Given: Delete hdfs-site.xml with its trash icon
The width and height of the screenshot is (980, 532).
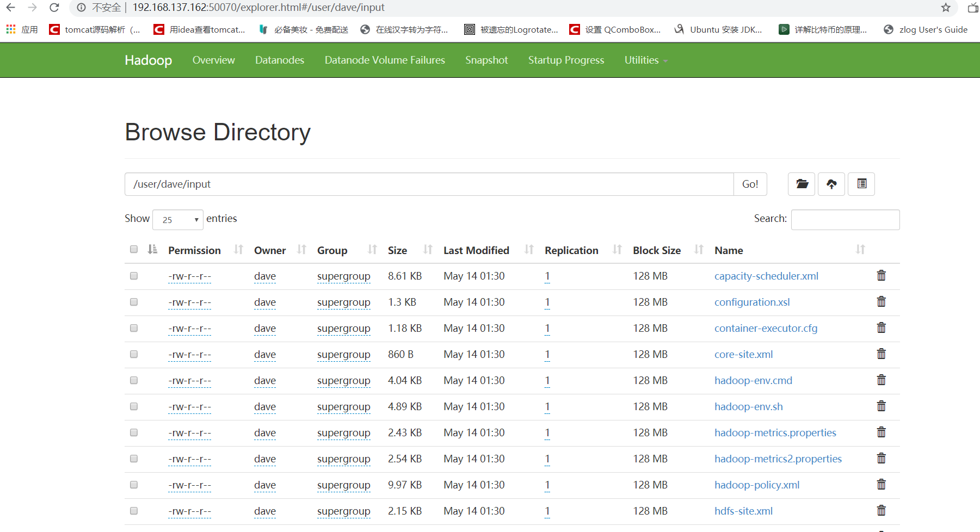Looking at the screenshot, I should pyautogui.click(x=881, y=511).
